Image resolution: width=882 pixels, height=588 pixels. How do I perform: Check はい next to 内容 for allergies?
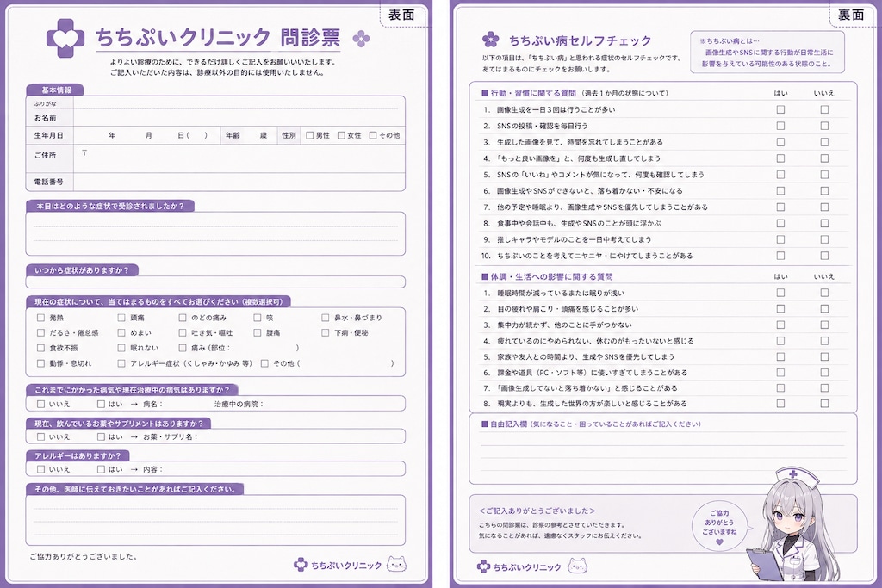101,469
